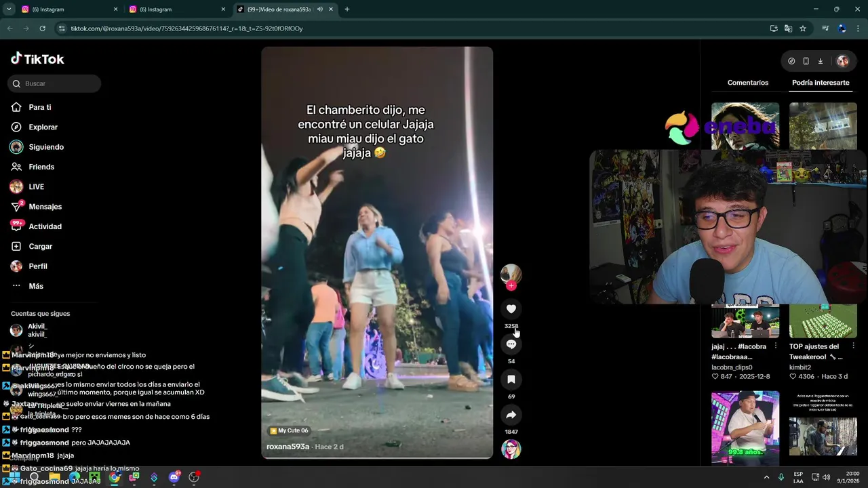
Task: Open options for the lacobra video
Action: click(775, 346)
